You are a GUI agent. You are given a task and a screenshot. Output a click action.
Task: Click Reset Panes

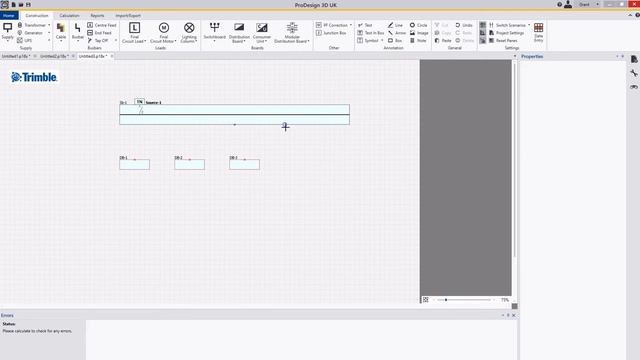tap(503, 40)
